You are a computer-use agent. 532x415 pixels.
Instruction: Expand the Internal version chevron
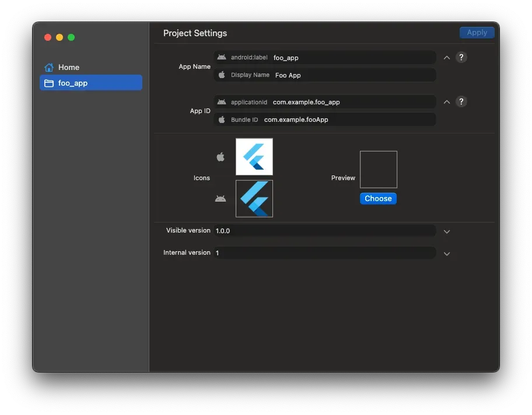click(447, 254)
